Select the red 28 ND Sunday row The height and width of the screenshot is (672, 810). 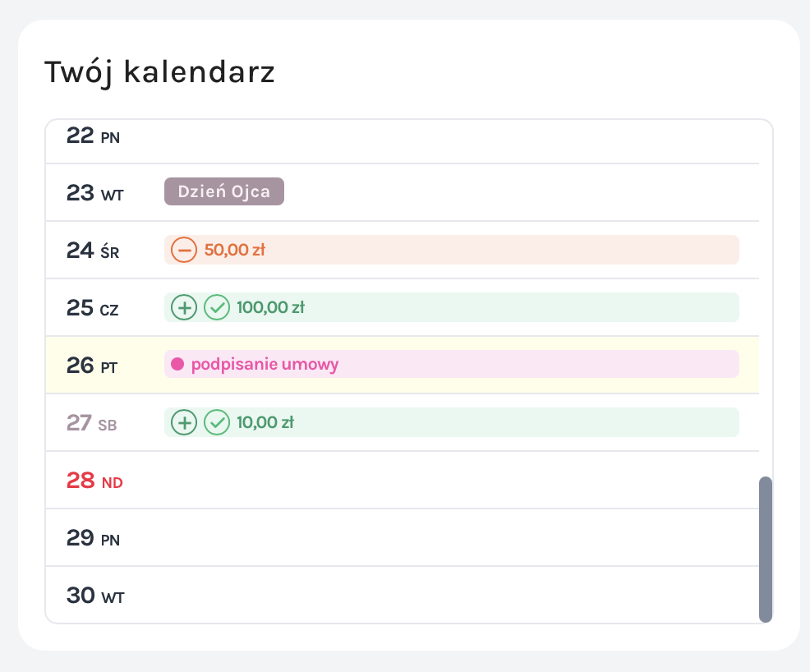click(403, 481)
